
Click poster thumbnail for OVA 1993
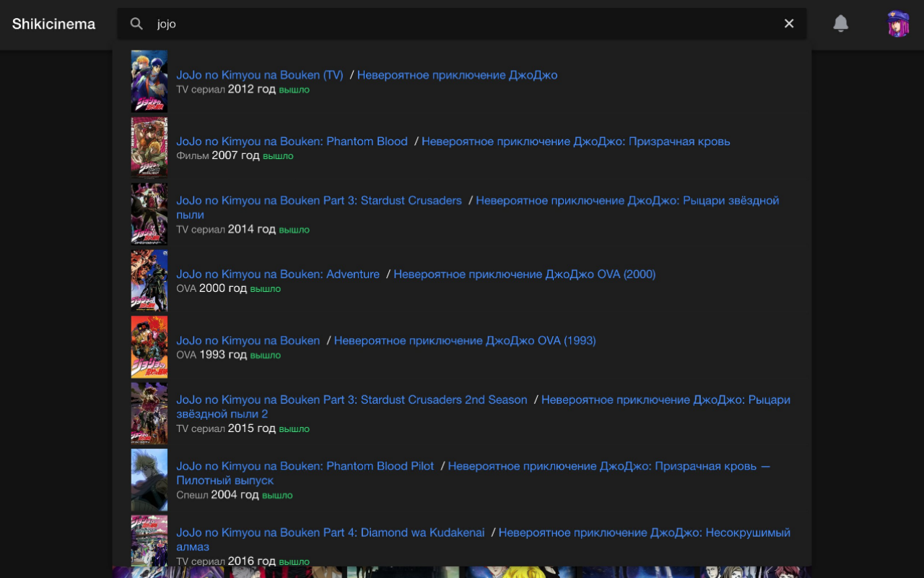(x=149, y=347)
